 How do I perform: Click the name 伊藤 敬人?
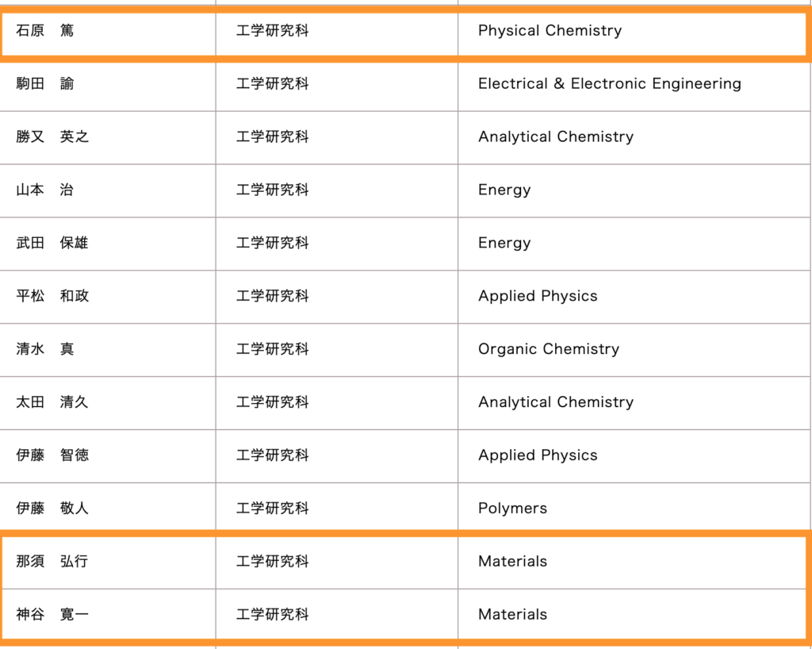[x=52, y=509]
